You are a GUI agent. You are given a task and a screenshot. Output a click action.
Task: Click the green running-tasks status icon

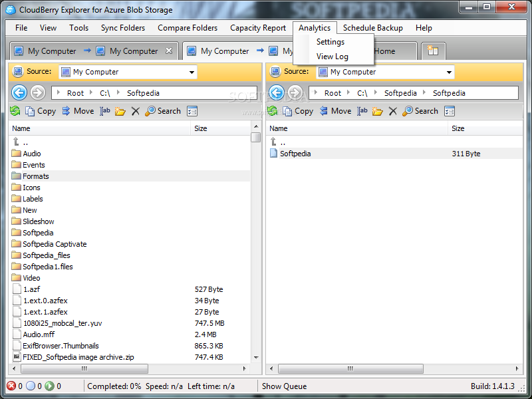pos(49,386)
